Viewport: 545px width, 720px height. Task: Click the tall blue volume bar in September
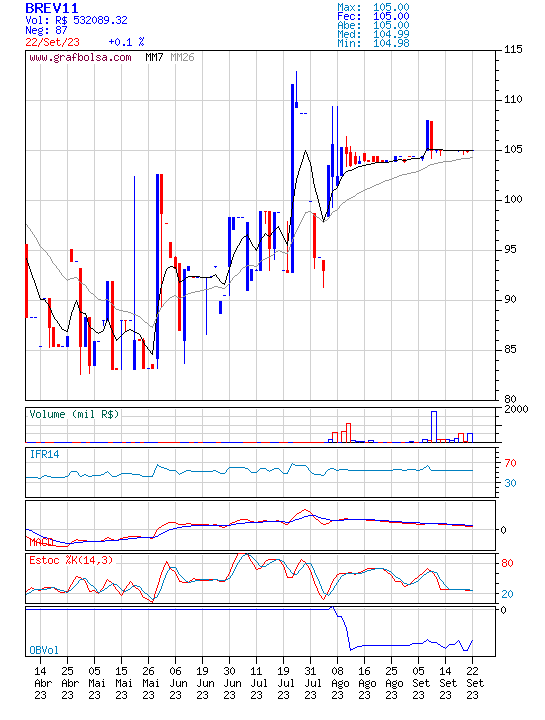click(434, 427)
